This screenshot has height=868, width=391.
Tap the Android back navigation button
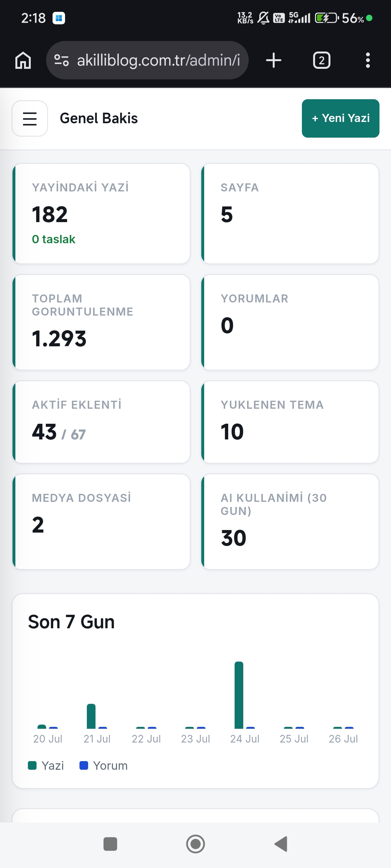(281, 844)
